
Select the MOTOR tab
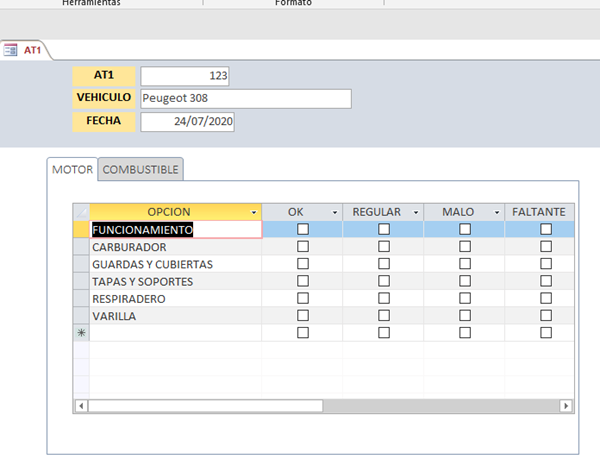click(72, 170)
